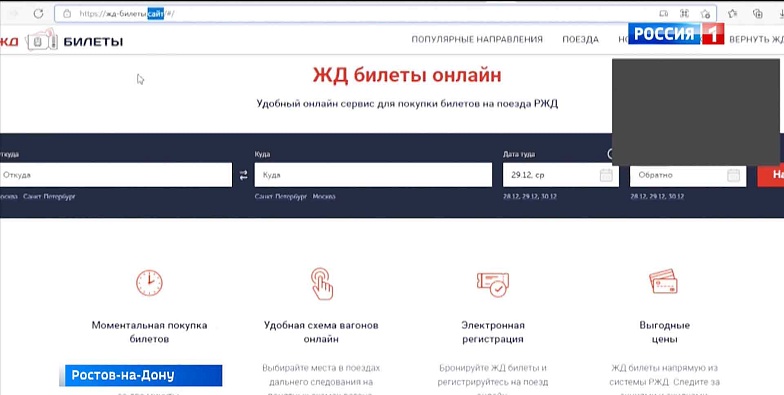The width and height of the screenshot is (784, 395).
Task: Open calendar icon in Обратно field
Action: [734, 175]
